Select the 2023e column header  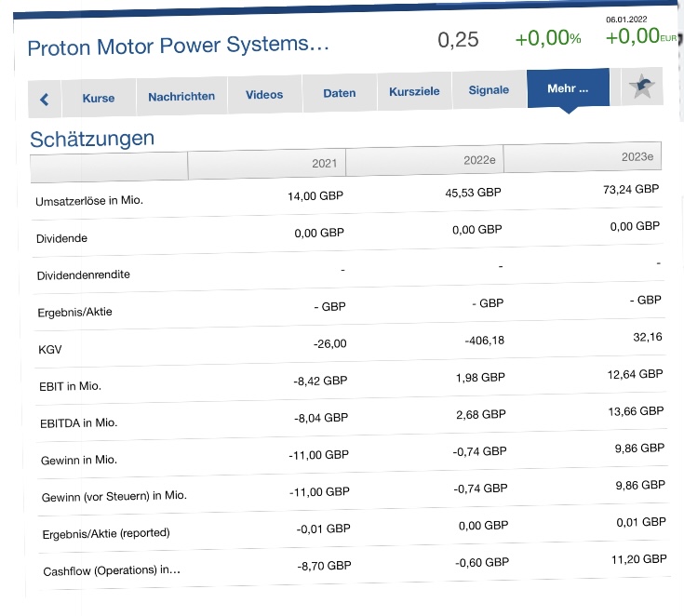point(584,156)
